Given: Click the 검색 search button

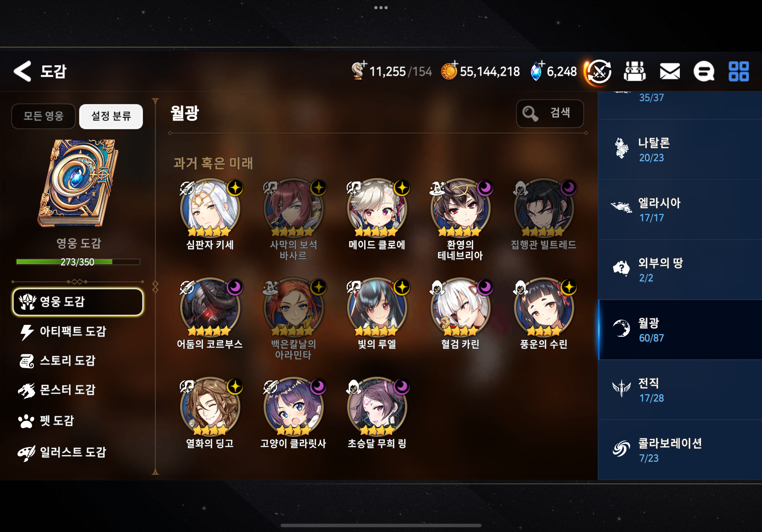Looking at the screenshot, I should coord(549,114).
